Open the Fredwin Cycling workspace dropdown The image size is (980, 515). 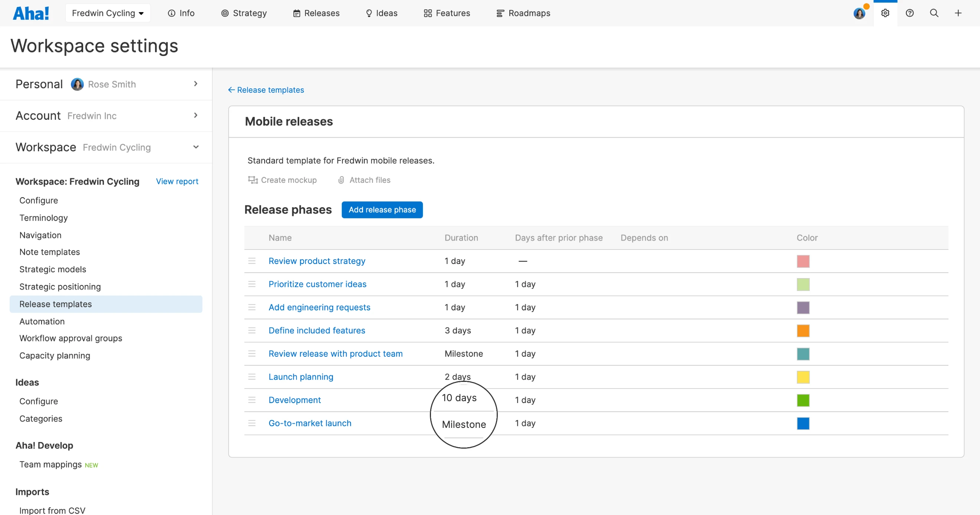(108, 13)
